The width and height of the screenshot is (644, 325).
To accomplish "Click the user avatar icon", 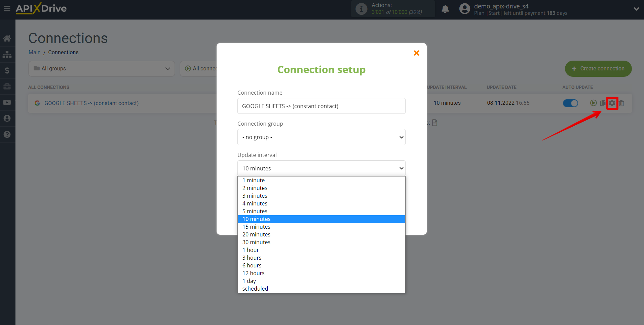I will click(x=465, y=9).
